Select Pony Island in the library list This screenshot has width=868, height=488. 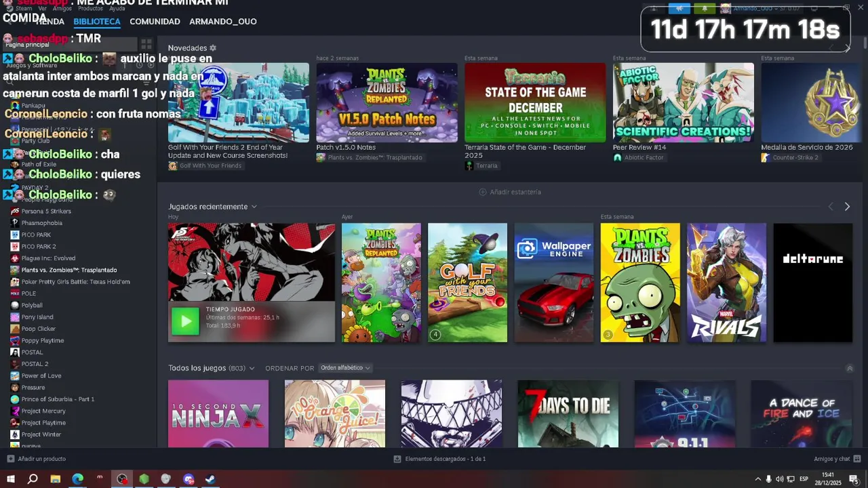click(37, 317)
